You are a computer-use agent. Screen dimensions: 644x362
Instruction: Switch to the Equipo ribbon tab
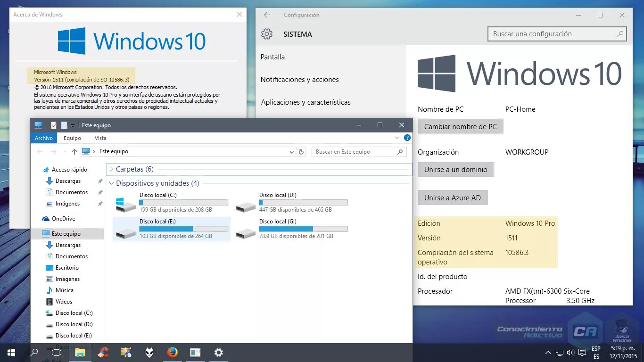coord(72,138)
